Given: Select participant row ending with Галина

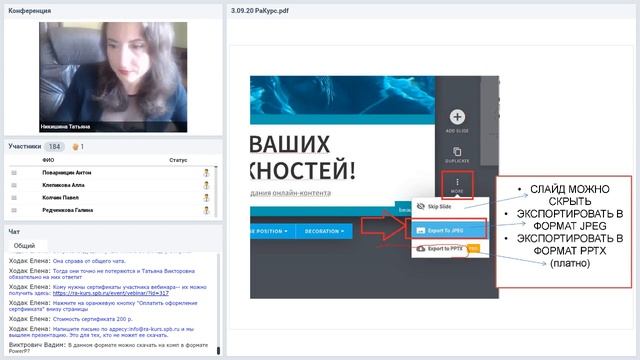Looking at the screenshot, I should click(111, 211).
